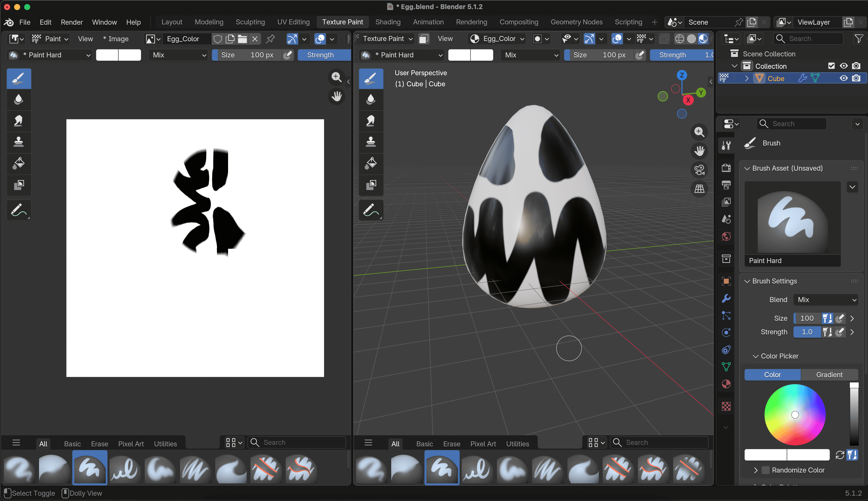Open Tool properties tab in properties editor
868x501 pixels.
pyautogui.click(x=726, y=145)
